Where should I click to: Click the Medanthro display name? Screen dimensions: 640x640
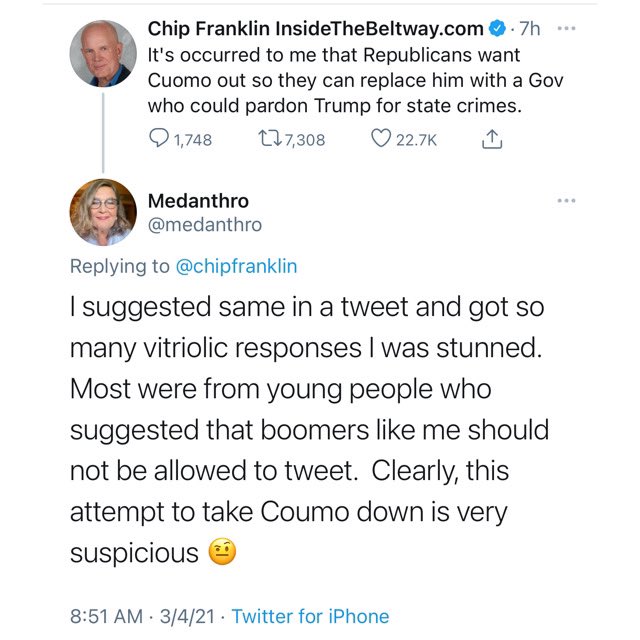pos(198,200)
